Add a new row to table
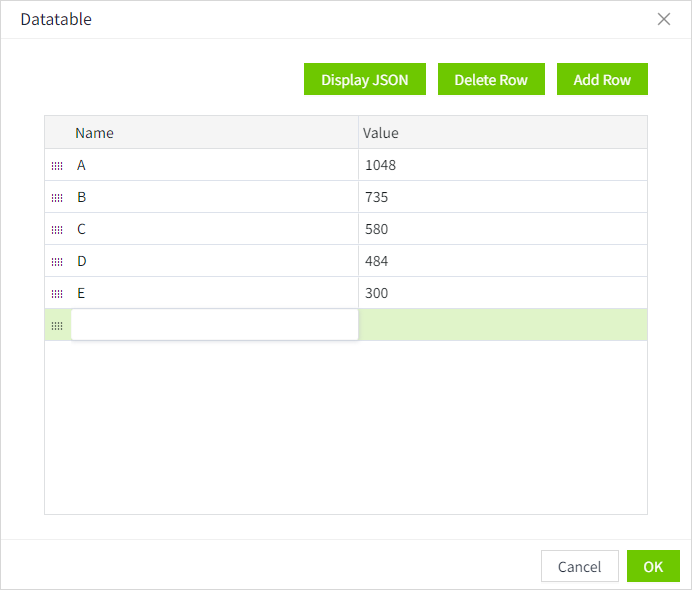This screenshot has width=692, height=590. 602,80
